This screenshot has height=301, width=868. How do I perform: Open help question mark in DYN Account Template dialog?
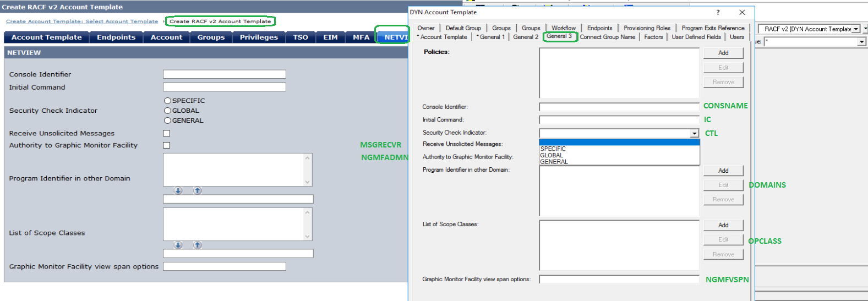717,12
